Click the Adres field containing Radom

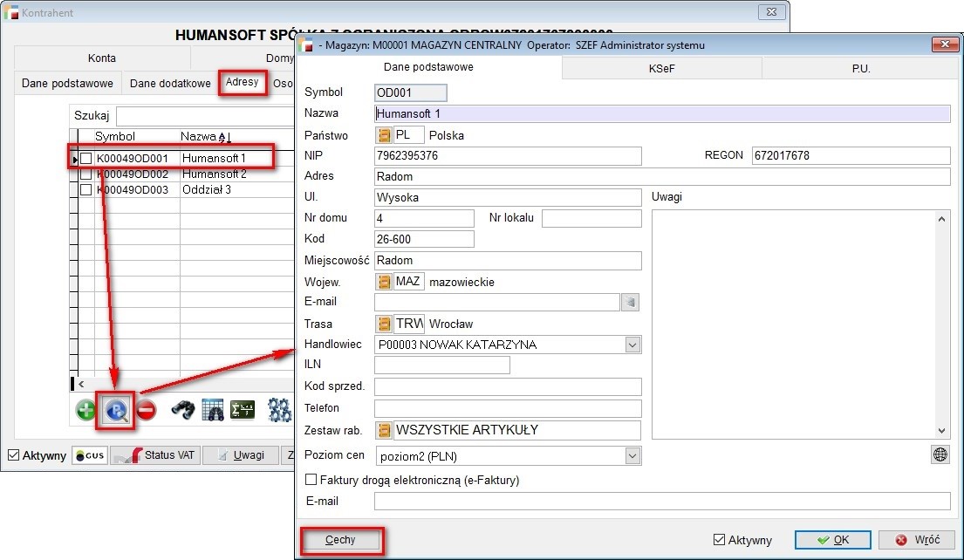click(662, 176)
